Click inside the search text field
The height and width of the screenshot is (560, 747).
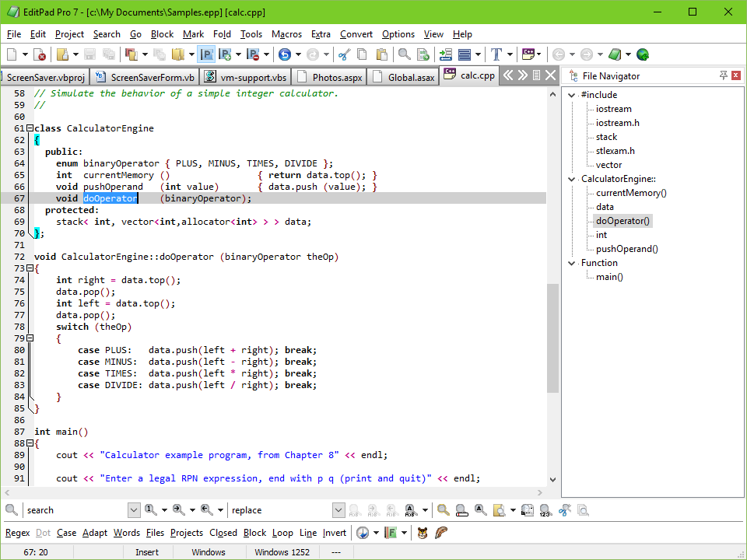pos(76,510)
